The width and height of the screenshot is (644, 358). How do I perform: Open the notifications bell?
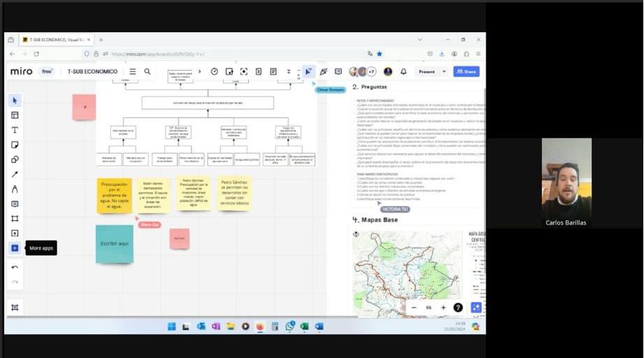[x=403, y=71]
